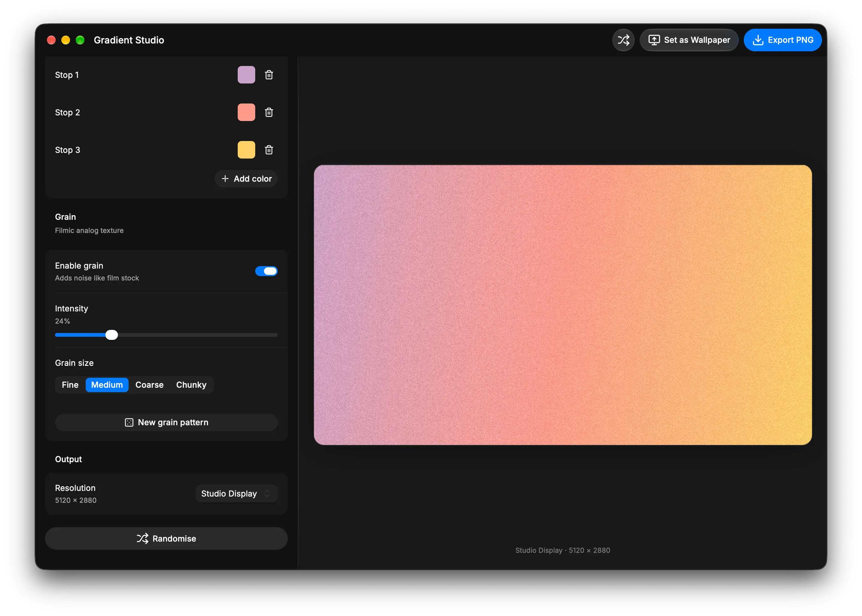Delete Stop 2 with trash icon
Screen dimensions: 862x616
(269, 112)
